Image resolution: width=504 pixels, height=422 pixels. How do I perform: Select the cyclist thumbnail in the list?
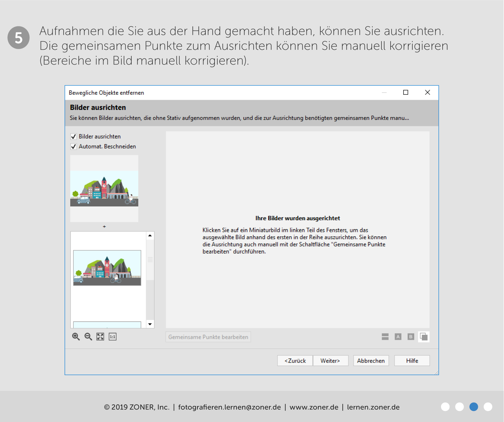[107, 268]
